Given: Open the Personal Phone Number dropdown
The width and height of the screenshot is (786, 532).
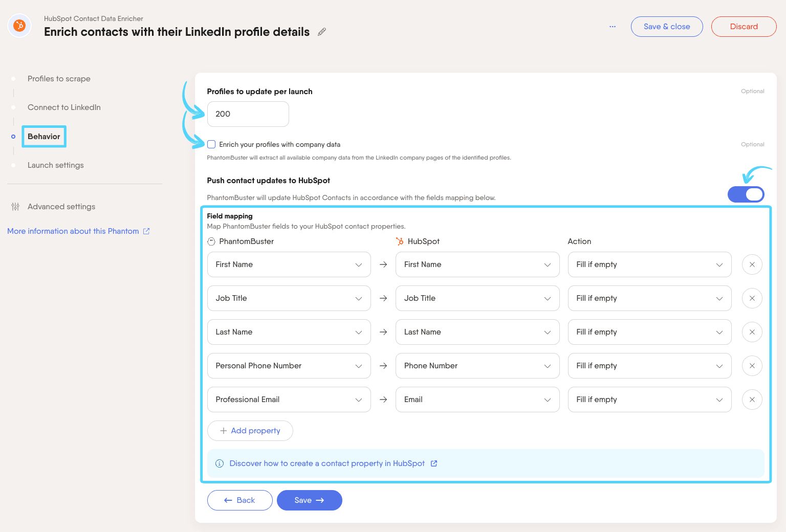Looking at the screenshot, I should tap(289, 366).
